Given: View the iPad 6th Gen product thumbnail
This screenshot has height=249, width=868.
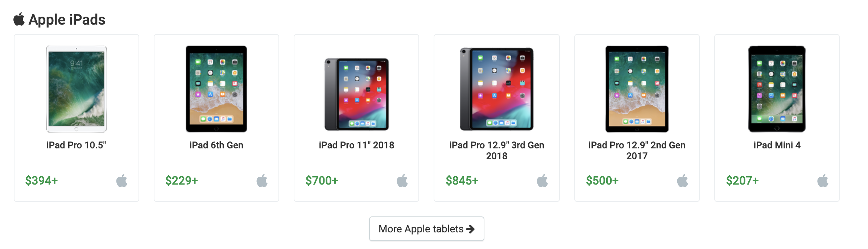Looking at the screenshot, I should (x=216, y=89).
